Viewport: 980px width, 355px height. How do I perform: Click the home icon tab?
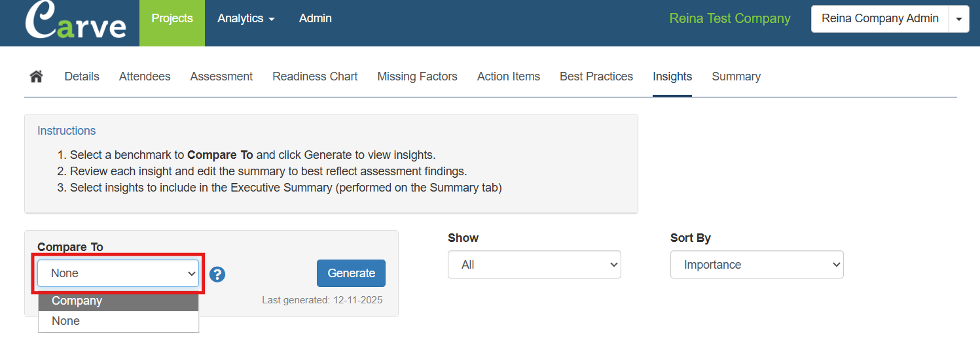(37, 76)
